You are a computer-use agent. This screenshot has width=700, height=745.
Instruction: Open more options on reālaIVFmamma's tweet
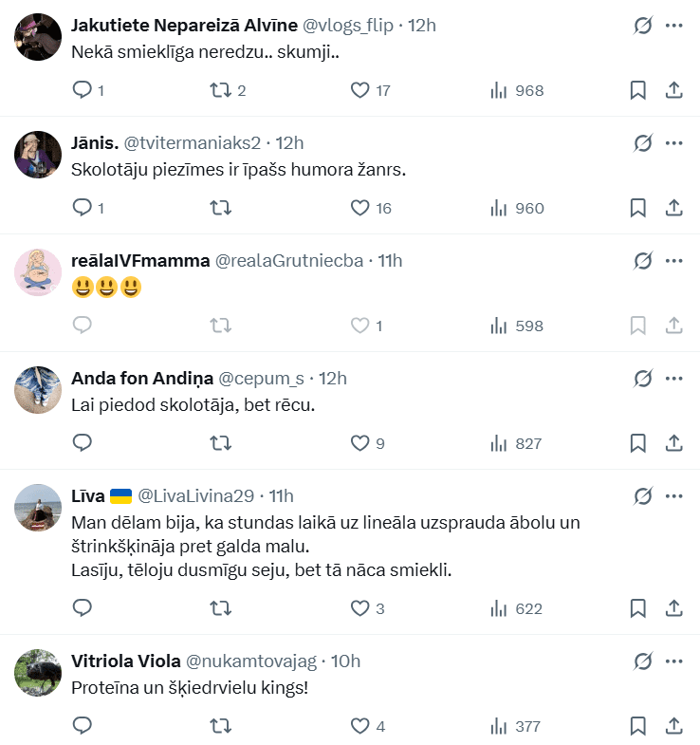pos(674,260)
